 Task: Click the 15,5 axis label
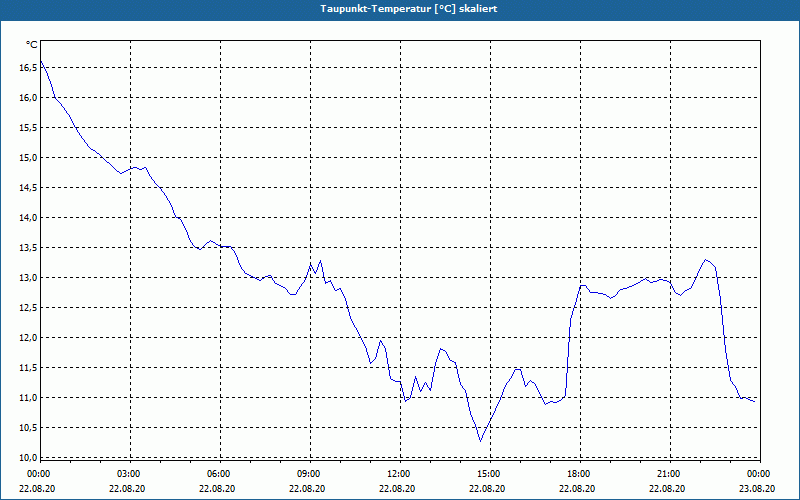tap(29, 128)
